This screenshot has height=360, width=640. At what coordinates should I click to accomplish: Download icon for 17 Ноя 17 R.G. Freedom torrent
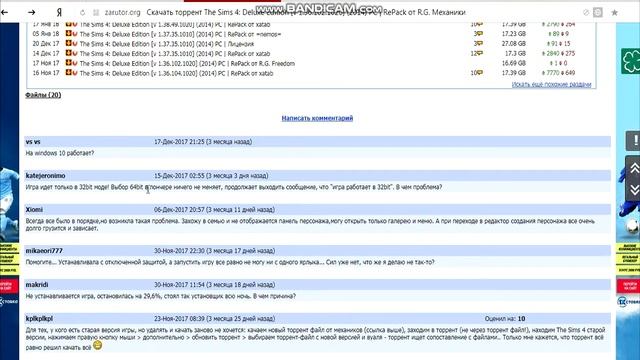point(69,63)
